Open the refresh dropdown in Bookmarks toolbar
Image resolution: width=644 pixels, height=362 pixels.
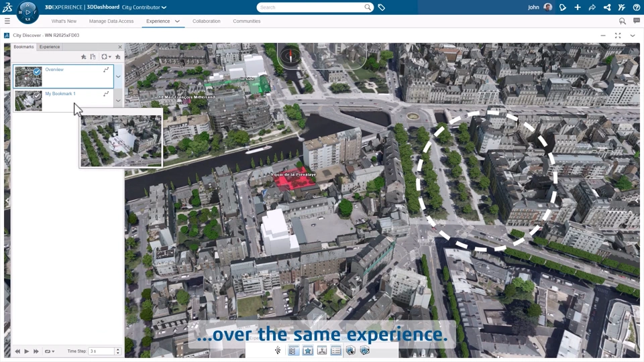pyautogui.click(x=106, y=56)
